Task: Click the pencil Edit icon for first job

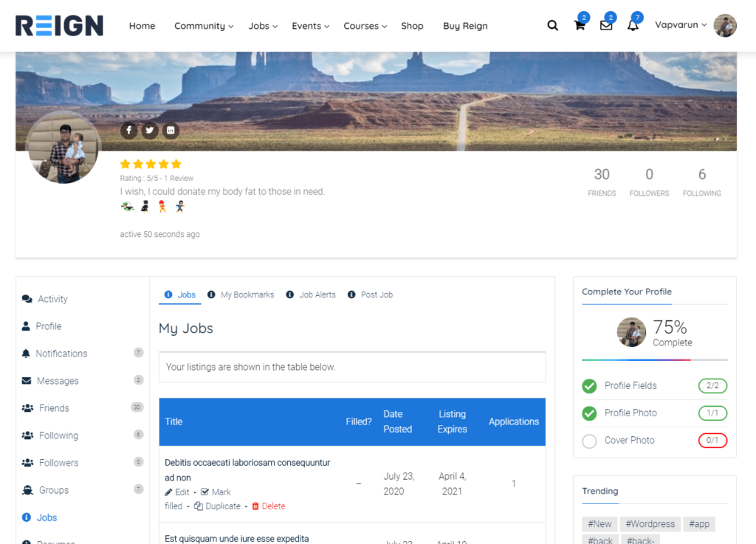Action: click(x=168, y=492)
